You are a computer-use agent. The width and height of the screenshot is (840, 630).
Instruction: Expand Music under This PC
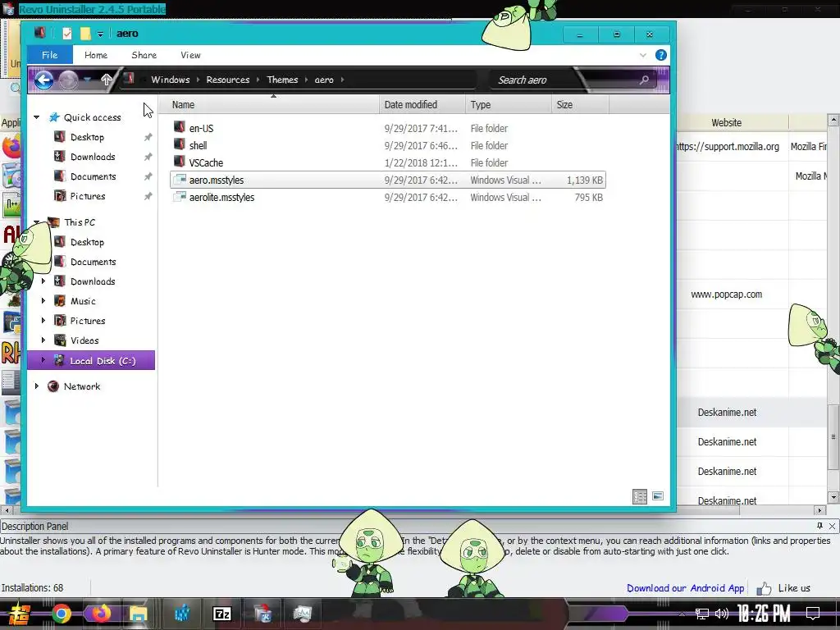[x=43, y=301]
